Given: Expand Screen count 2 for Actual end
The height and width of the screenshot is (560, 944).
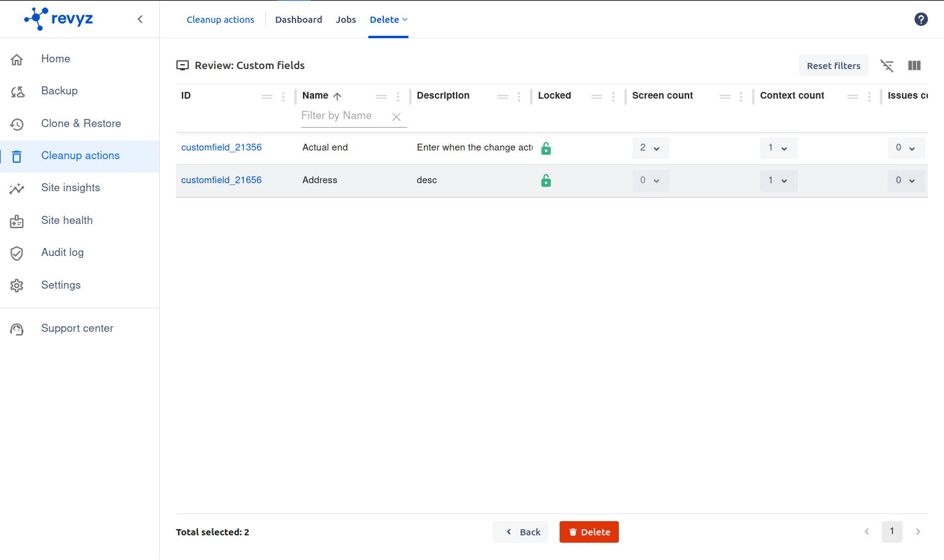Looking at the screenshot, I should point(650,148).
